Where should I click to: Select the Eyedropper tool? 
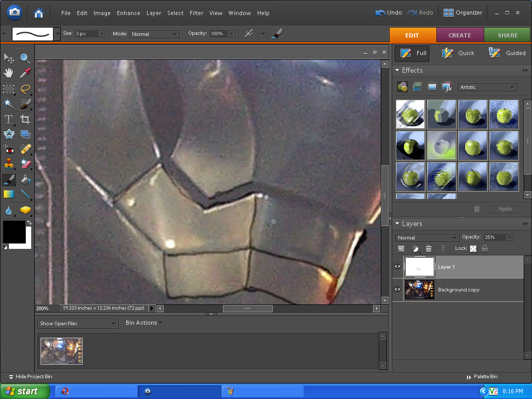click(25, 73)
